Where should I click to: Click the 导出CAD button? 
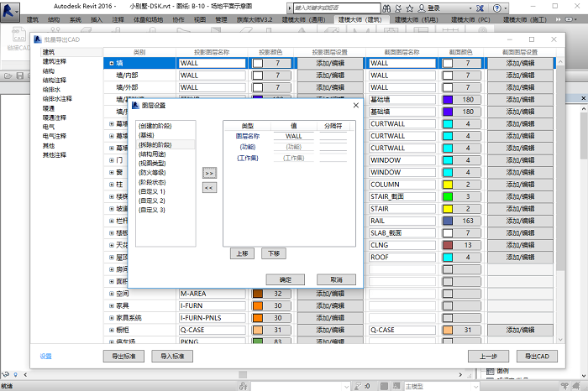(x=537, y=356)
